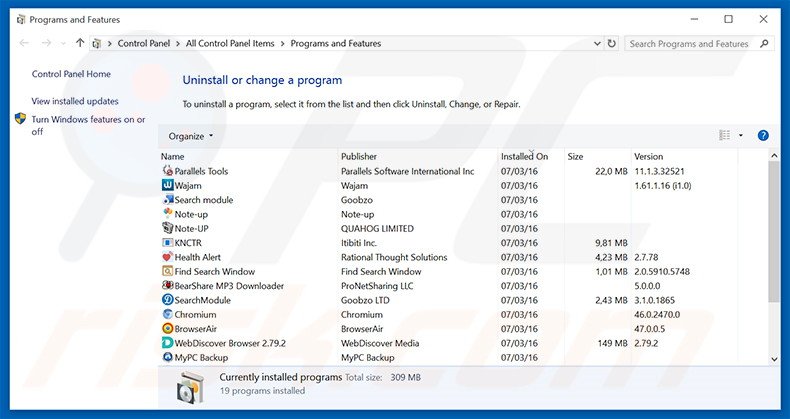Open the address bar history dropdown
Screen dimensions: 790x419
click(x=597, y=43)
